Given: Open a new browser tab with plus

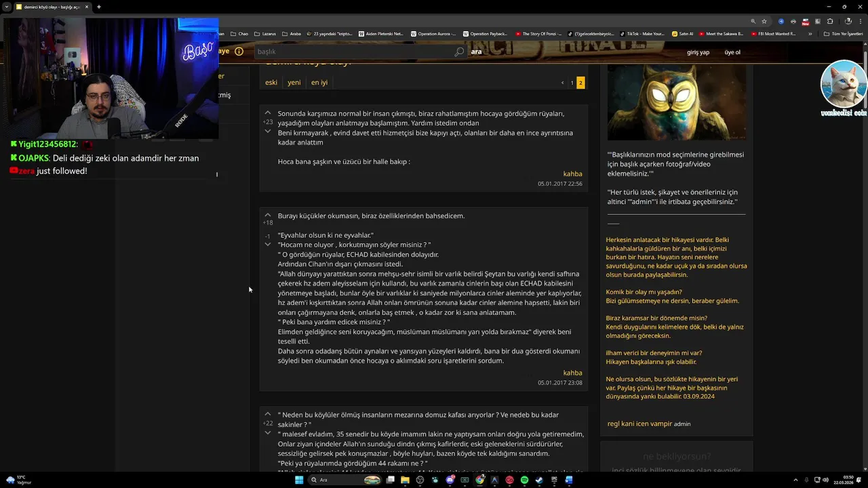Looking at the screenshot, I should [99, 7].
